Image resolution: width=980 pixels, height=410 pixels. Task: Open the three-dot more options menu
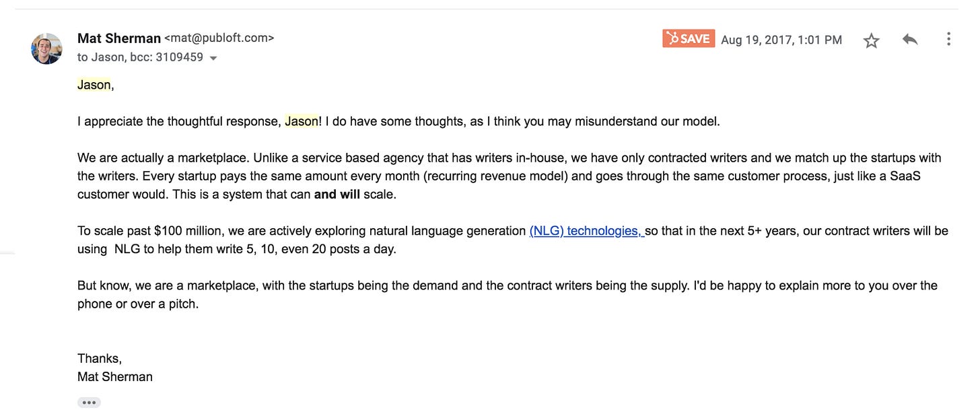point(948,39)
